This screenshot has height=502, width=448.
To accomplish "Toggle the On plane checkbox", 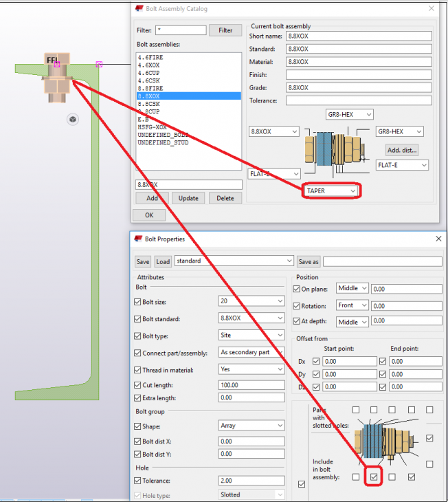I will [x=297, y=289].
